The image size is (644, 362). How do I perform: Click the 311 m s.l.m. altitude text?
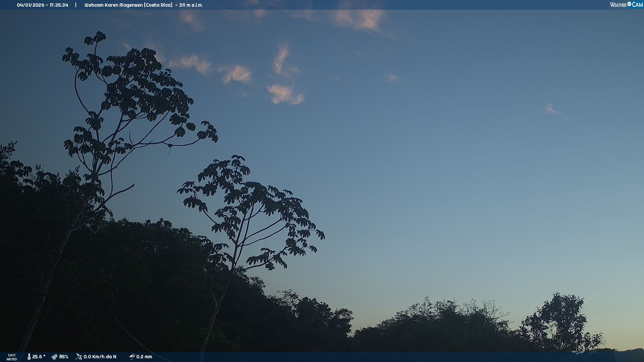(191, 5)
